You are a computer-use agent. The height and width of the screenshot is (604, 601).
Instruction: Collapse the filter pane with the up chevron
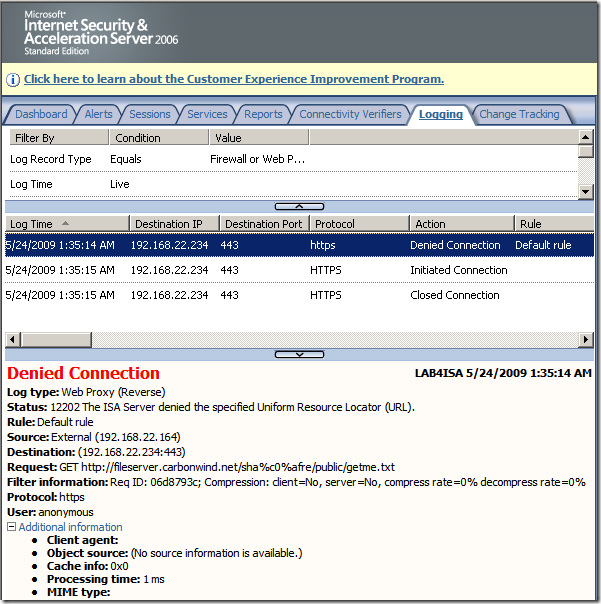[x=298, y=205]
